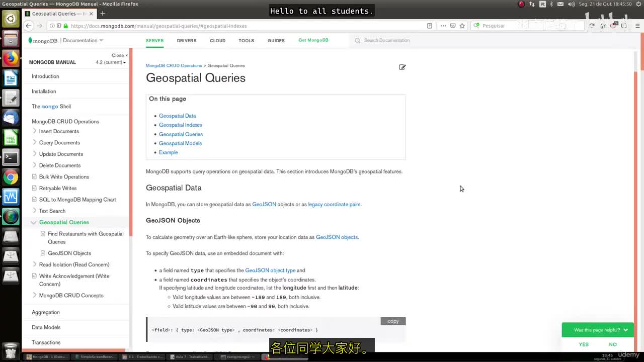Expand the Query Documents section

coord(35,143)
